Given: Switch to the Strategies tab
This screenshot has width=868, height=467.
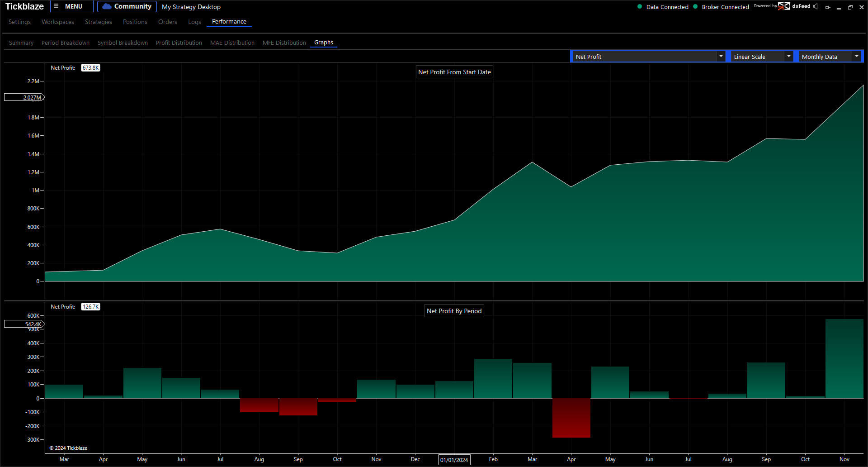Looking at the screenshot, I should (99, 22).
